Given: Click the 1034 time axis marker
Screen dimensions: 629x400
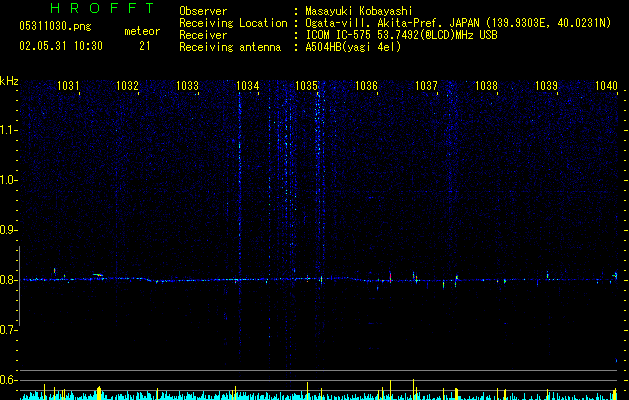Looking at the screenshot, I should [248, 86].
